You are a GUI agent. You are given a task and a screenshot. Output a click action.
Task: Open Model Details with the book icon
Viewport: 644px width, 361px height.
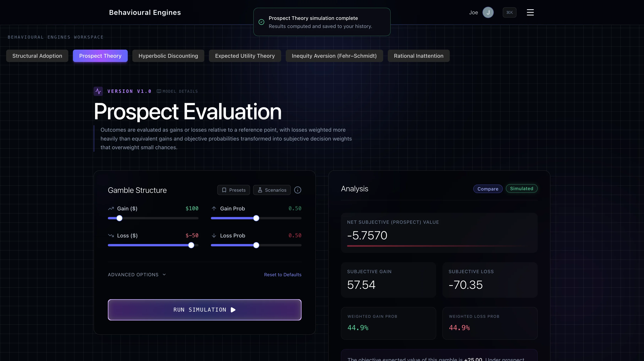[159, 91]
